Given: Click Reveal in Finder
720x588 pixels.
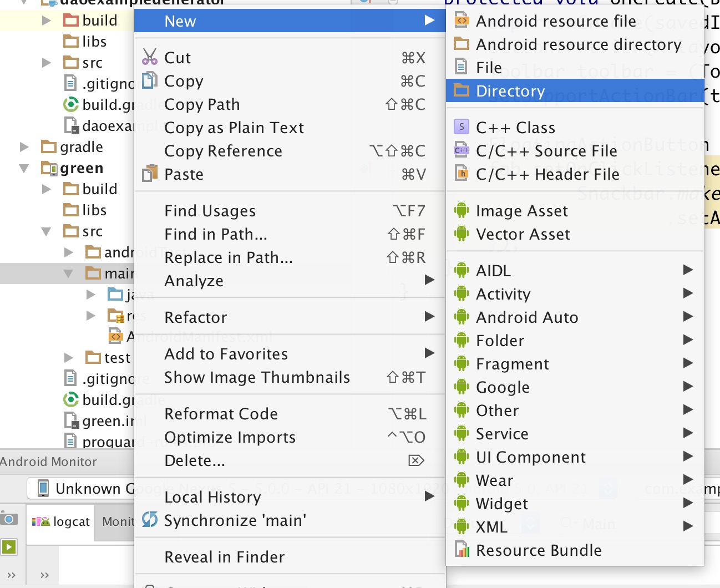Looking at the screenshot, I should point(224,557).
